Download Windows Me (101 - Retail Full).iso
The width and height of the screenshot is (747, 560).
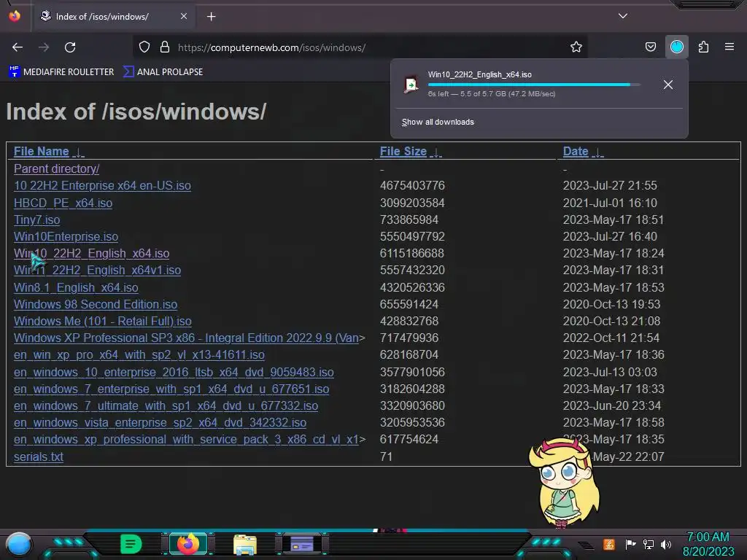[x=102, y=321]
